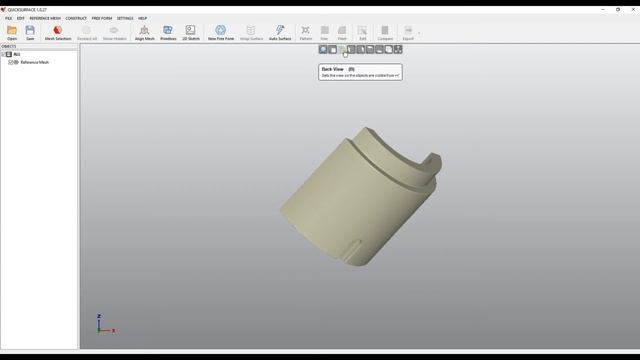Select the Reference Mesh tree item
640x360 pixels.
35,62
